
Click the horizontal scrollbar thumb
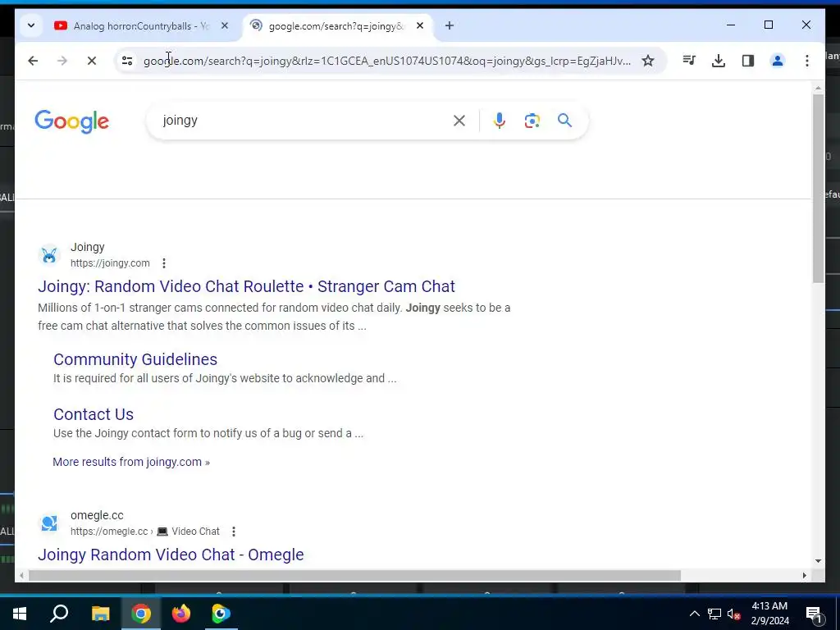(x=354, y=575)
